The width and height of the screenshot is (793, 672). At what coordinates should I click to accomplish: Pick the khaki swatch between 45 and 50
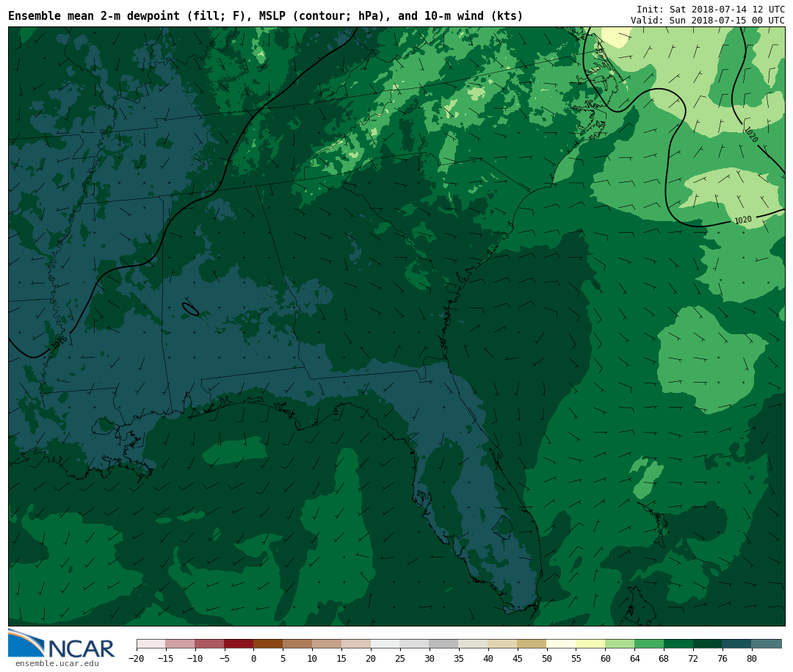(532, 643)
